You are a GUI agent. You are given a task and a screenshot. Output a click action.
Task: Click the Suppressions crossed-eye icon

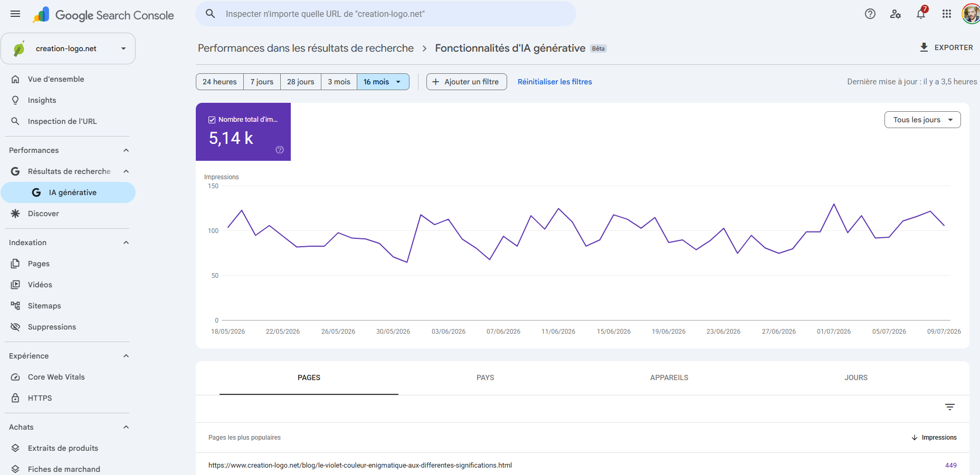(x=15, y=327)
